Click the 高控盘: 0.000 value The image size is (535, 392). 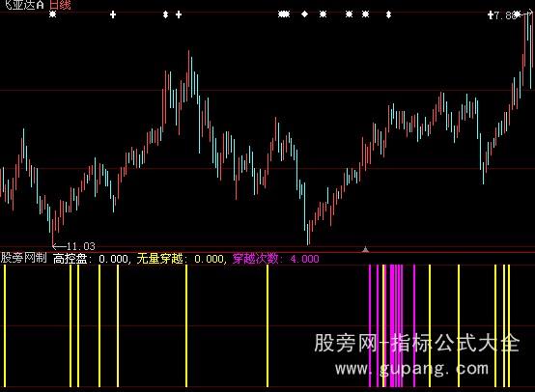pyautogui.click(x=91, y=259)
